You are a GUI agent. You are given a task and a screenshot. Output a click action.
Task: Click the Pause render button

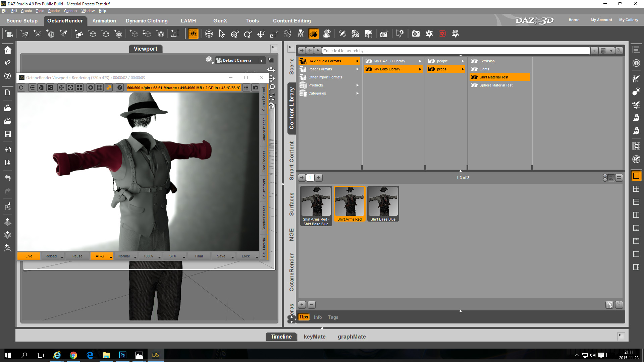click(x=77, y=256)
